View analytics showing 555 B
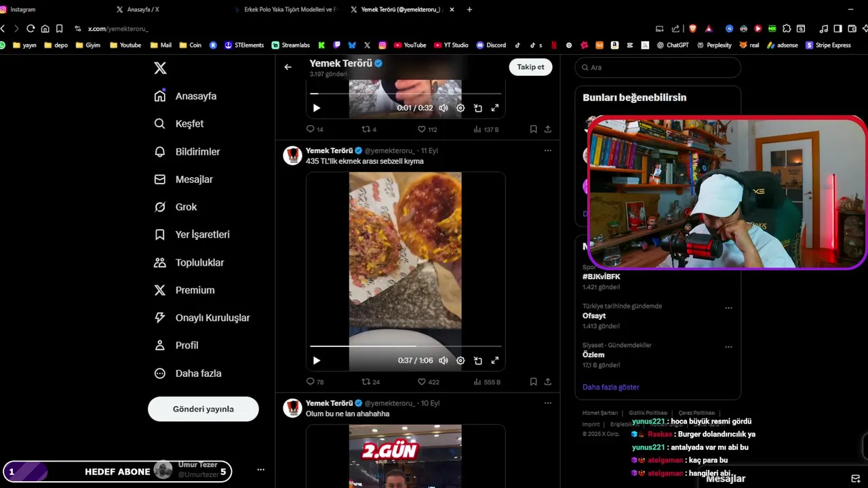Screen dimensions: 868x488 (487, 382)
